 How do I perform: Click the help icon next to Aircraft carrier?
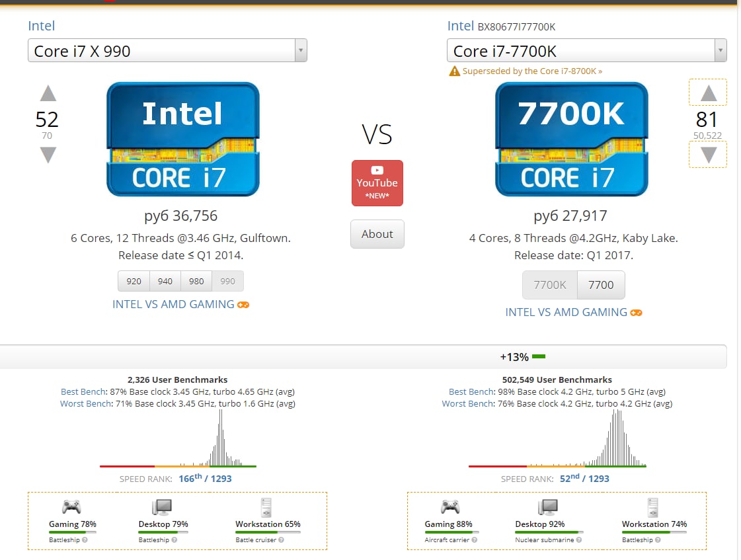[475, 540]
